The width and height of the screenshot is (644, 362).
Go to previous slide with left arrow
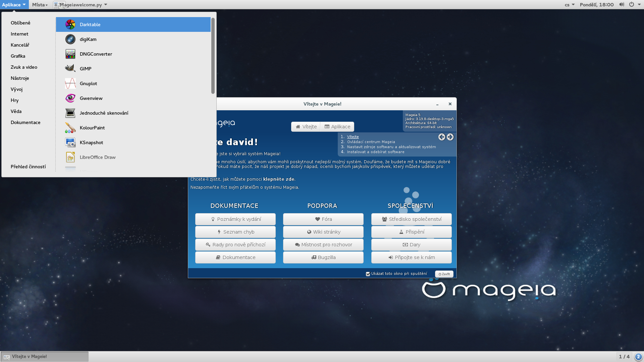click(442, 137)
